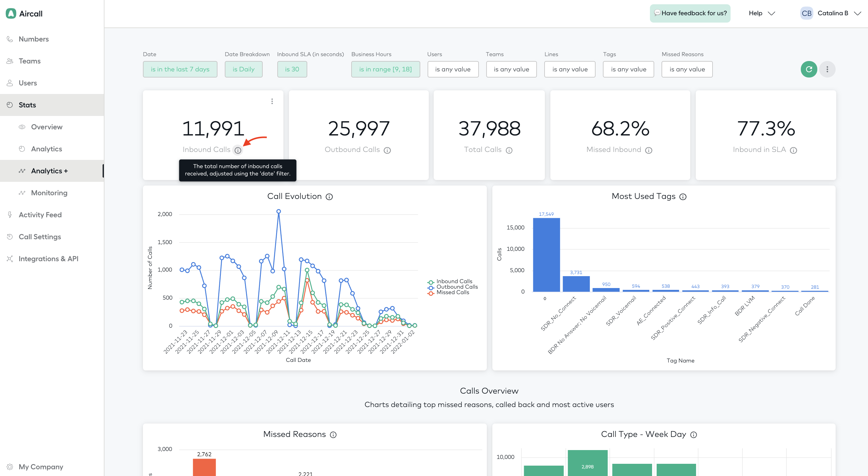Go to Teams in the sidebar
Image resolution: width=868 pixels, height=476 pixels.
click(x=52, y=61)
